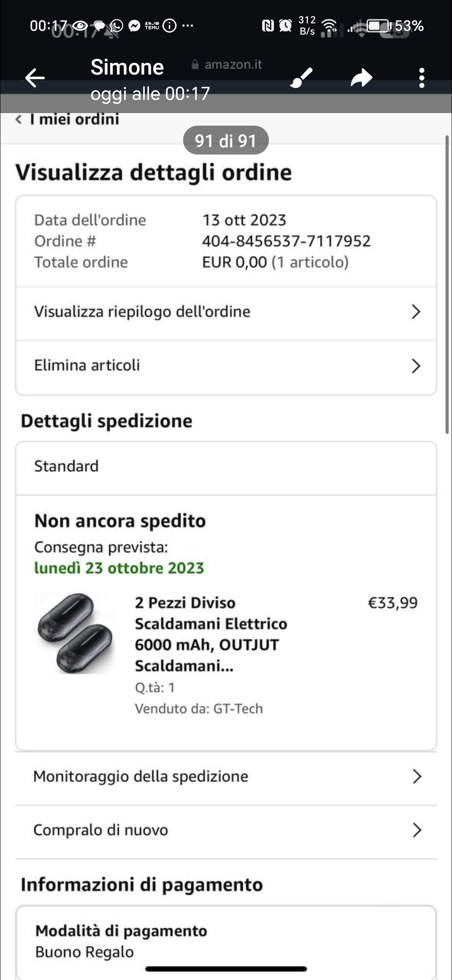Tap the page scrollbar

[447, 285]
